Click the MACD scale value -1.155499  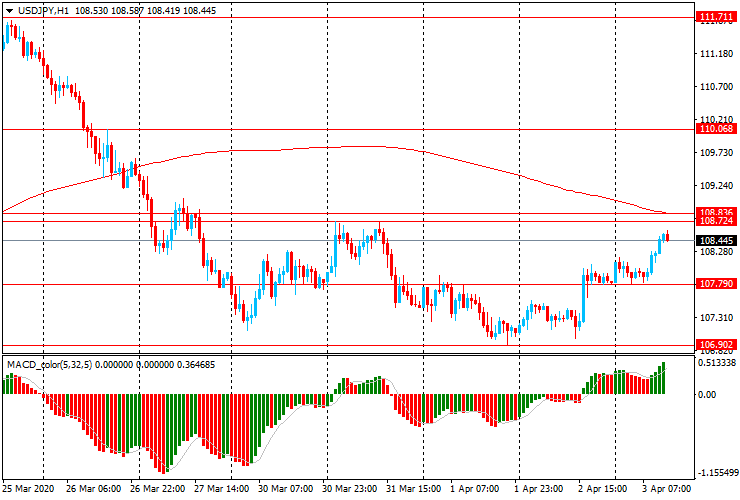point(717,473)
